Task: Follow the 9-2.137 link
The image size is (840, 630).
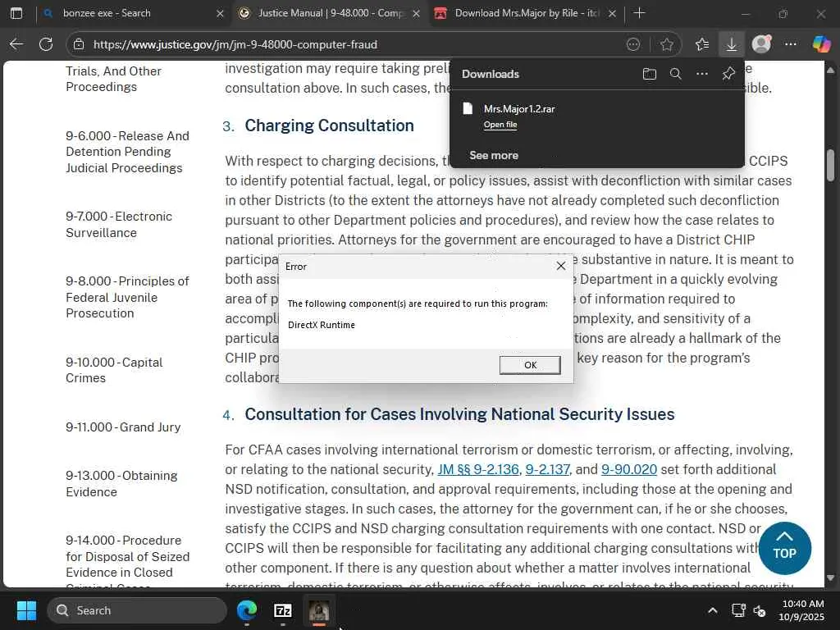Action: point(547,469)
